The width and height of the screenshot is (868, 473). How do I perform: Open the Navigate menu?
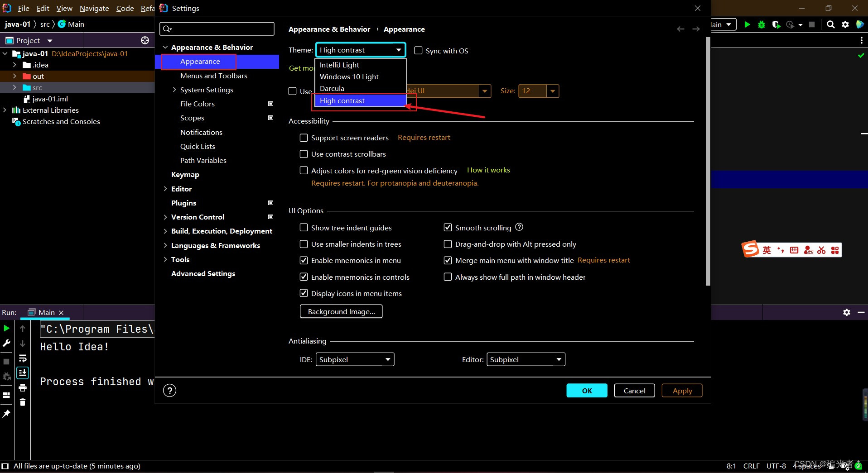coord(94,8)
